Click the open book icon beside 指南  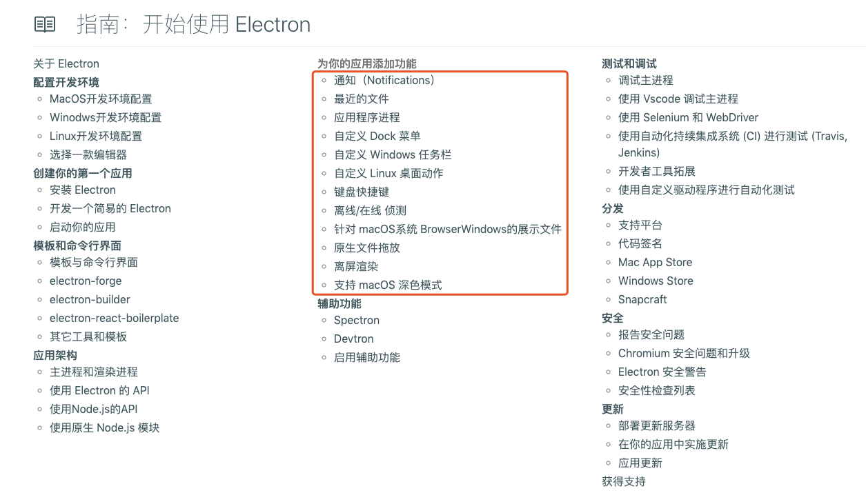tap(45, 25)
